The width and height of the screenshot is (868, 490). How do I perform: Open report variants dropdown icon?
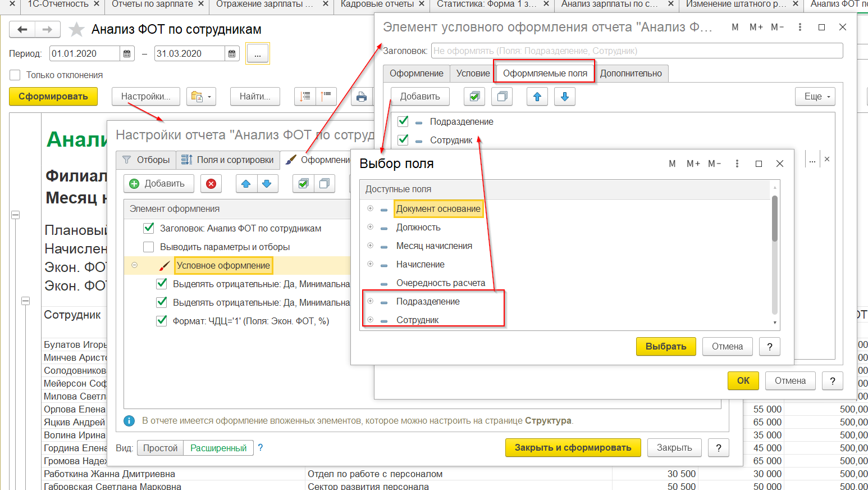(x=202, y=96)
